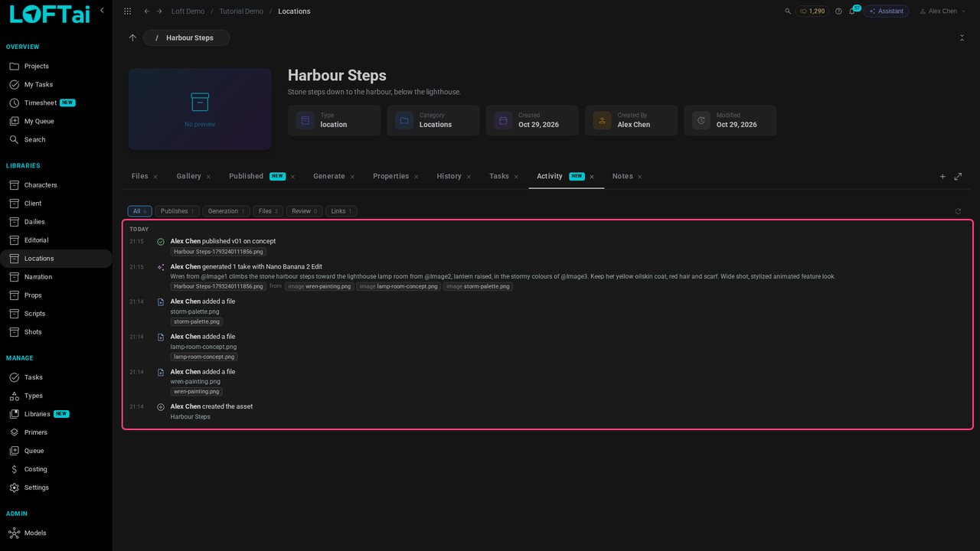Close the Properties tab
Viewport: 980px width, 551px height.
pyautogui.click(x=416, y=177)
